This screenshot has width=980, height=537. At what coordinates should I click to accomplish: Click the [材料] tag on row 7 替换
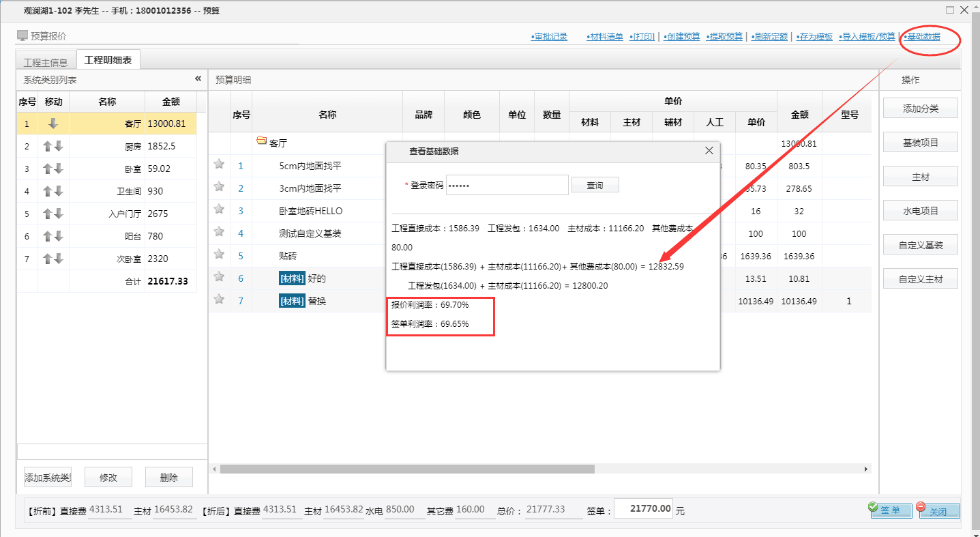click(292, 300)
